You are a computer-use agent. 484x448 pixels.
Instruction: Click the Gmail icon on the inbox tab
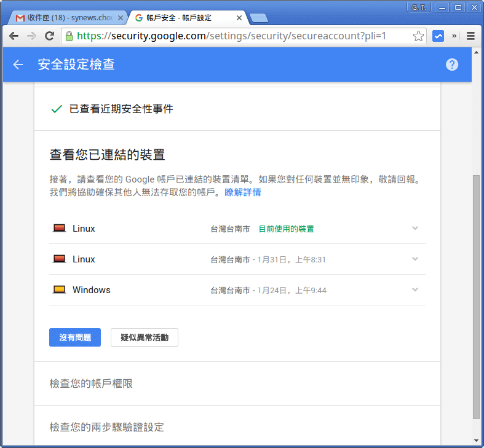tap(20, 18)
